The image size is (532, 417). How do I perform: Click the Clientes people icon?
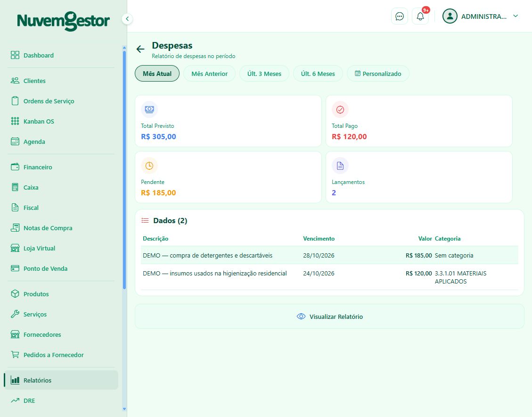tap(15, 81)
